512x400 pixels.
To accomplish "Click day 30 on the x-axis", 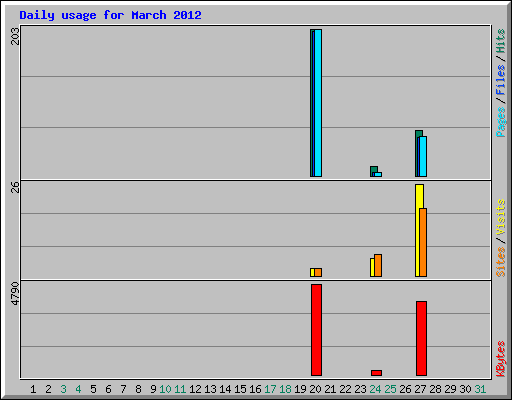I will click(465, 389).
